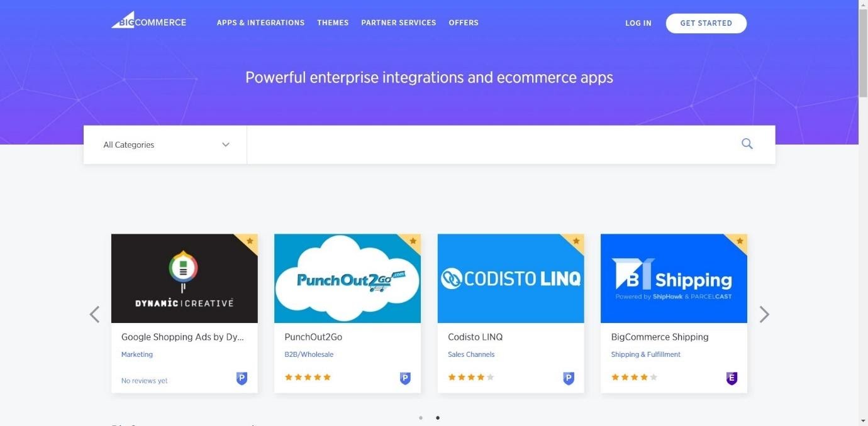This screenshot has height=426, width=868.
Task: Click the BigCommerce logo
Action: tap(149, 21)
